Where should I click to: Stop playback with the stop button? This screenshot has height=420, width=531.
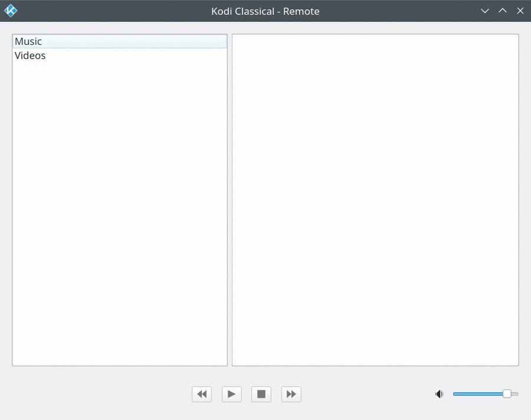click(x=261, y=394)
